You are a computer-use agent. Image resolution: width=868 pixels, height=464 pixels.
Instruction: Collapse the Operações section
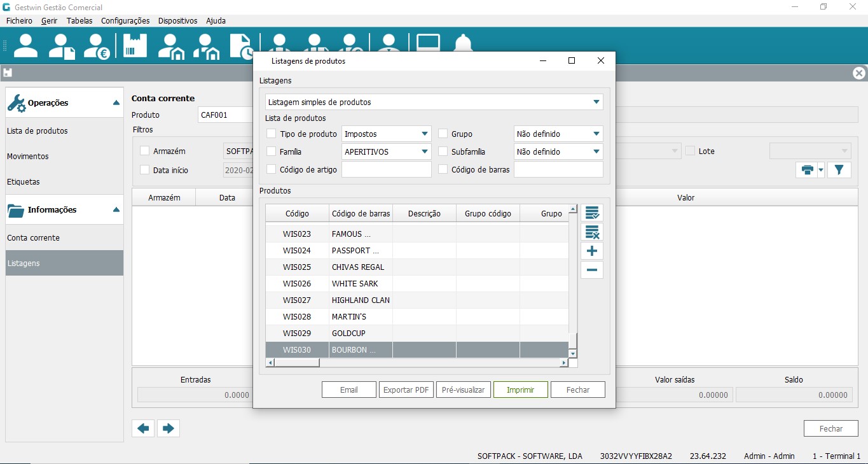pos(116,103)
